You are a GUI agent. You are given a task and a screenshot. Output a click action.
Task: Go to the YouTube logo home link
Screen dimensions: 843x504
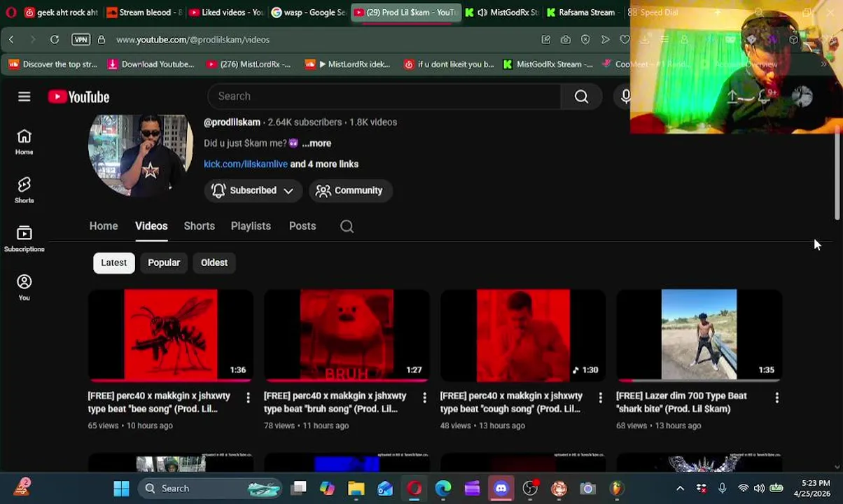point(78,97)
